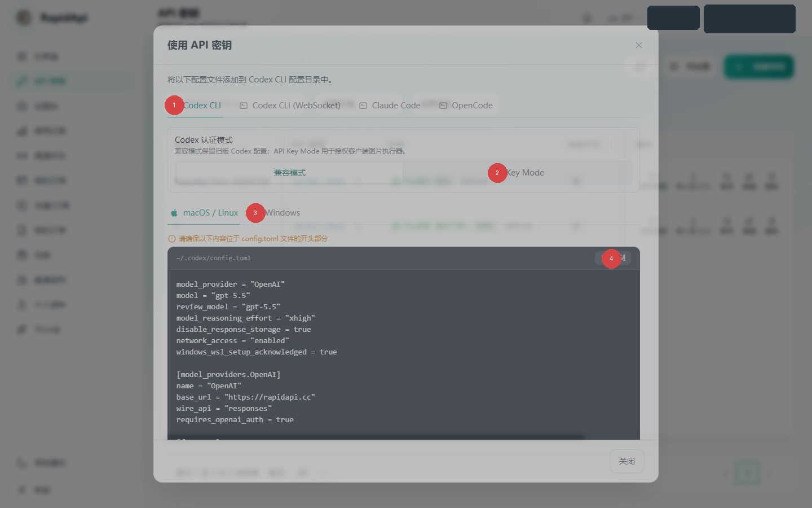Click the dialog title 使用 API 密钥

(200, 45)
